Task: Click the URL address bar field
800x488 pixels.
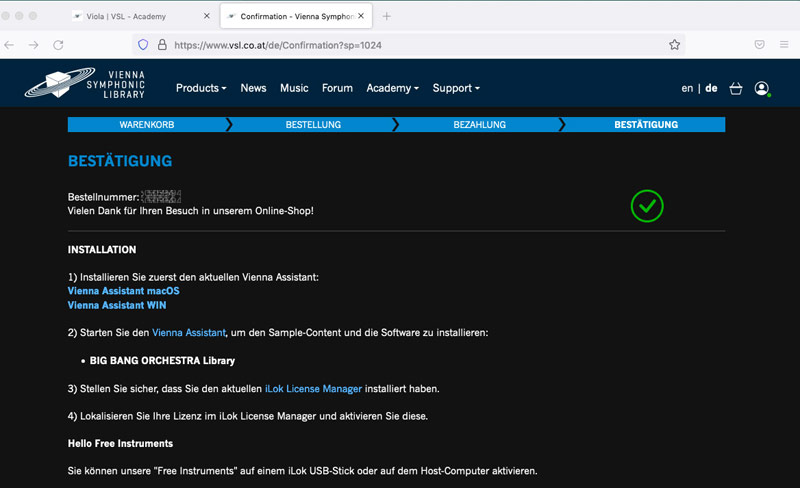Action: [400, 45]
